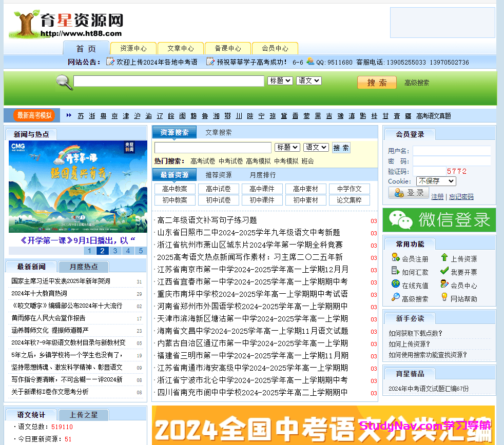Screen dimensions: 504x445
Task: Click the 上传资源 green upload arrow icon
Action: (444, 258)
